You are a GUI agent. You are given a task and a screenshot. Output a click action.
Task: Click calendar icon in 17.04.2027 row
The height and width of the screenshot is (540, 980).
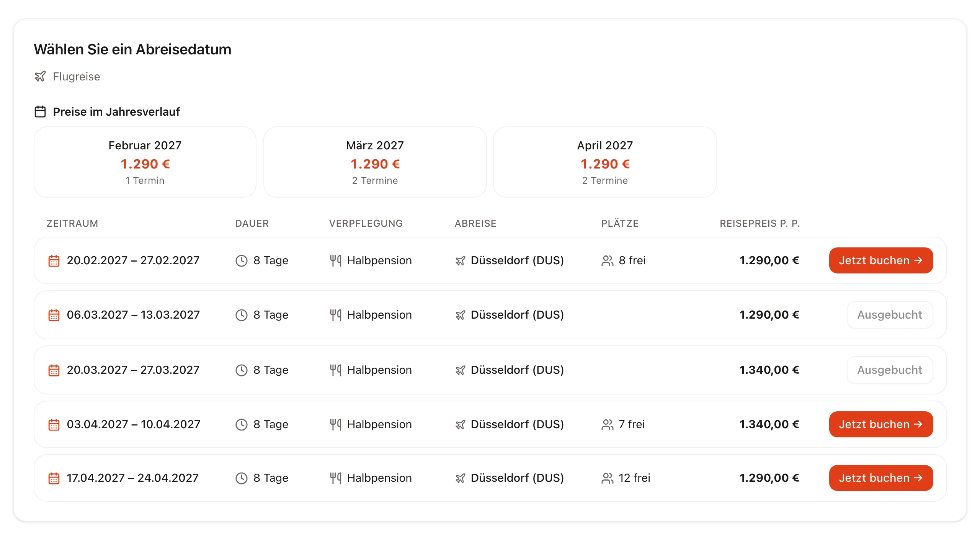54,478
